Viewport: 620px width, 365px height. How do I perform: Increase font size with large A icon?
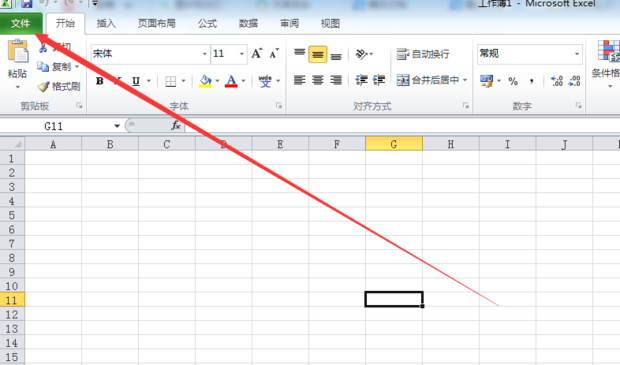pos(257,53)
